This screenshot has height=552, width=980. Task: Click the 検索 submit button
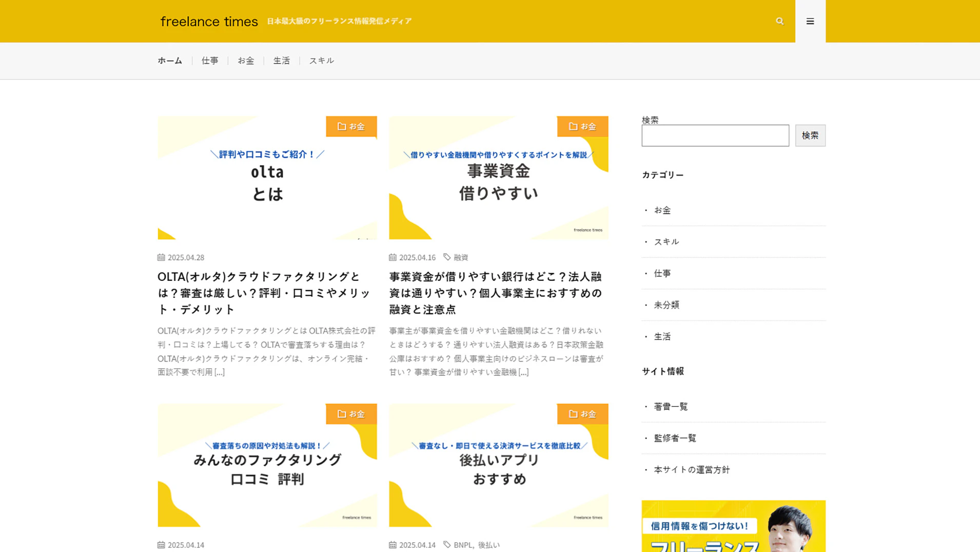tap(810, 136)
